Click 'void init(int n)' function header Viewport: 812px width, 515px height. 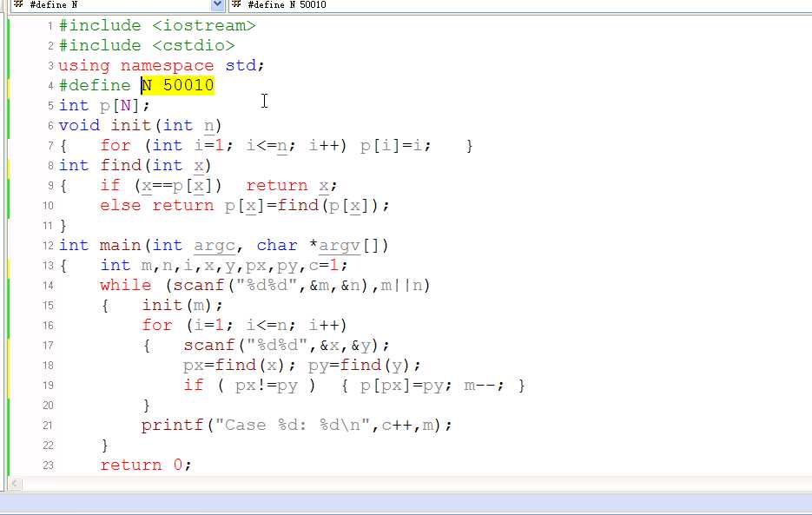point(141,125)
